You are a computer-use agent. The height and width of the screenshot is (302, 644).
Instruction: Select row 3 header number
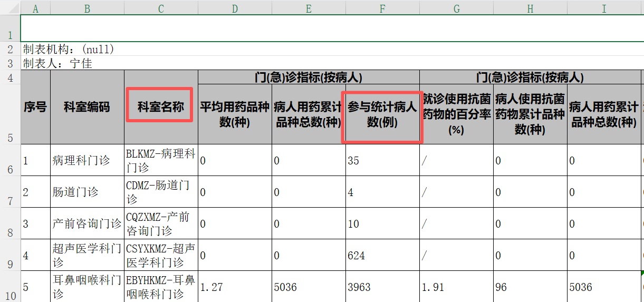(x=10, y=63)
